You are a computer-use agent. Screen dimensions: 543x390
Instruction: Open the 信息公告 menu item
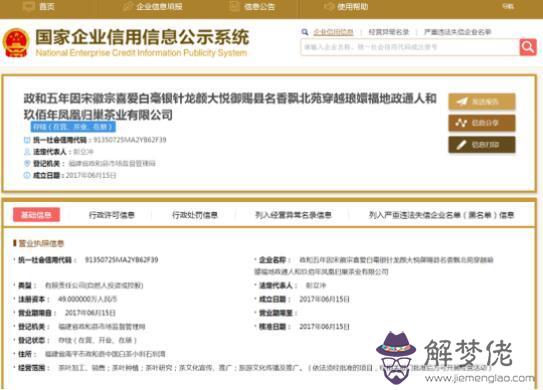[x=259, y=6]
